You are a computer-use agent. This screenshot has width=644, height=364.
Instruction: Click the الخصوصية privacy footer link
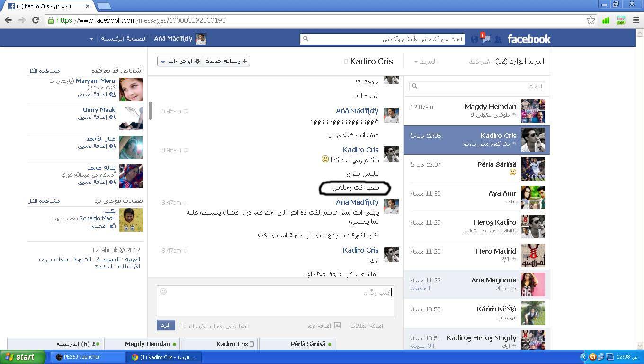point(108,259)
